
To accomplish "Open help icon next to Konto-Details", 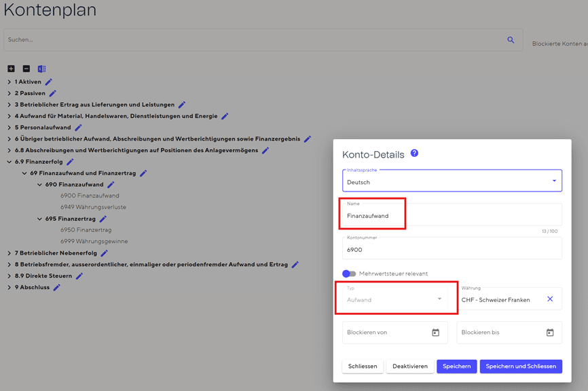I will 414,153.
